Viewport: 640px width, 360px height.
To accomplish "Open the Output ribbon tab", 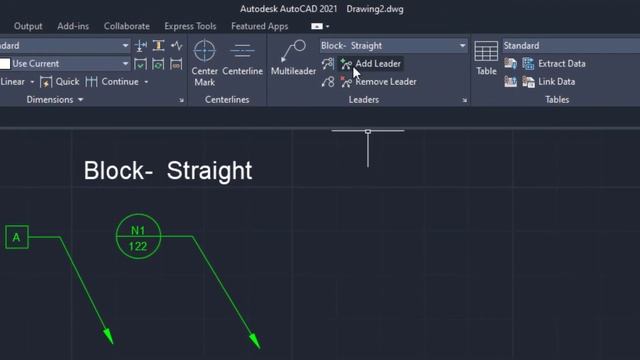I will click(28, 26).
